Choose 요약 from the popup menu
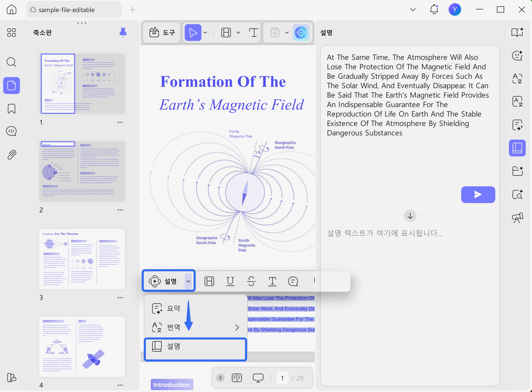Image resolution: width=532 pixels, height=392 pixels. [173, 308]
